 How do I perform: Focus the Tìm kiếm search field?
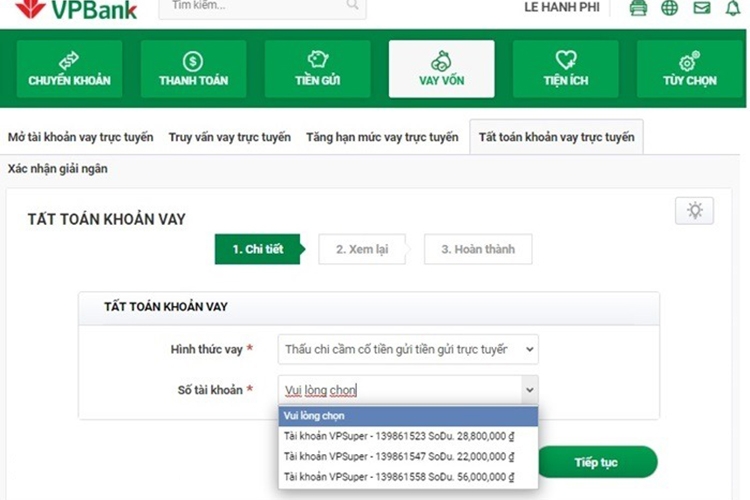click(262, 7)
